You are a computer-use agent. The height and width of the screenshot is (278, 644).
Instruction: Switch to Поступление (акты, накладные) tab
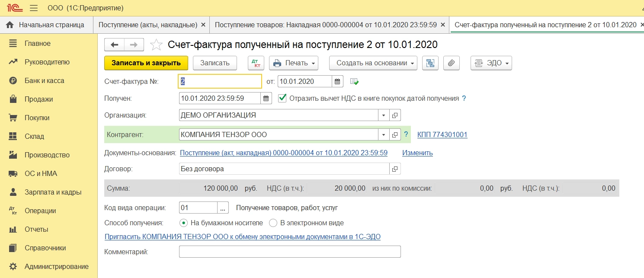148,25
